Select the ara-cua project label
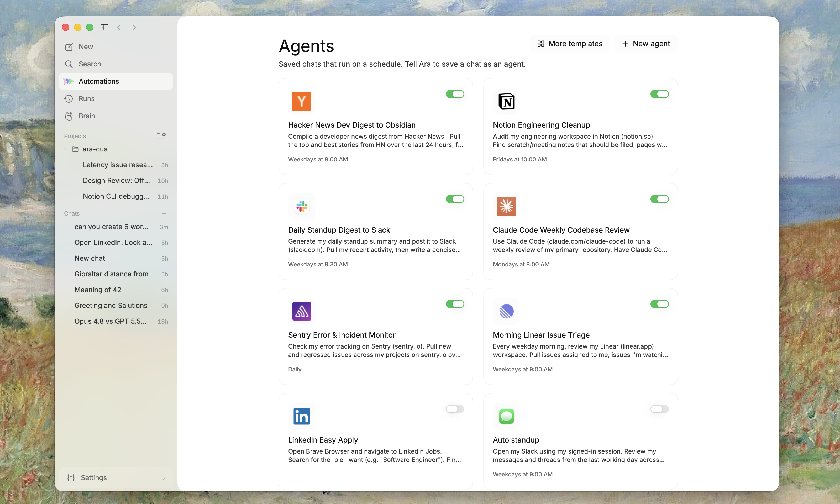This screenshot has height=504, width=840. (x=95, y=149)
